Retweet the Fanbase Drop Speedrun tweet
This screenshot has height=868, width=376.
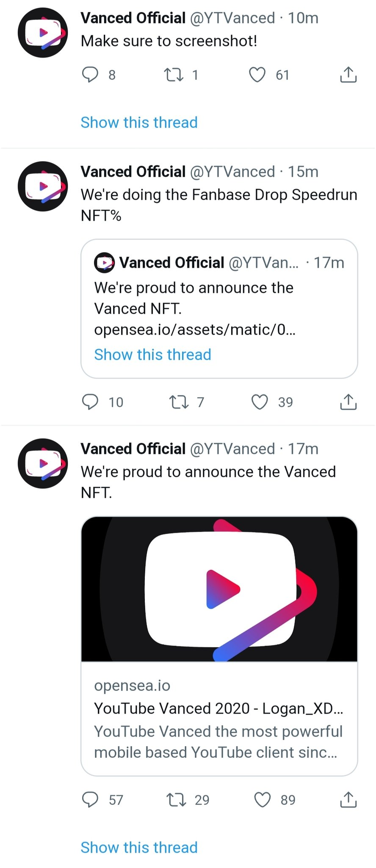tap(179, 402)
